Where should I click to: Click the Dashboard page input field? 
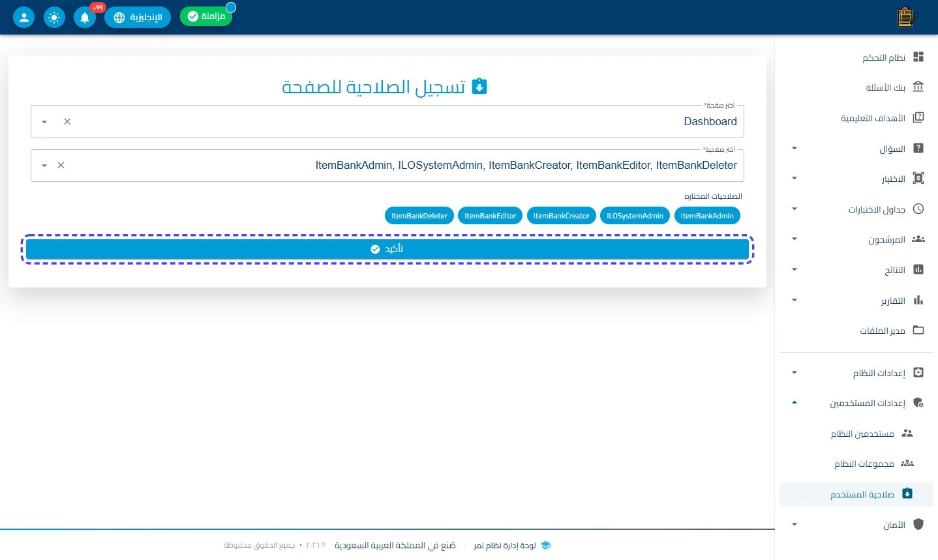pos(387,122)
